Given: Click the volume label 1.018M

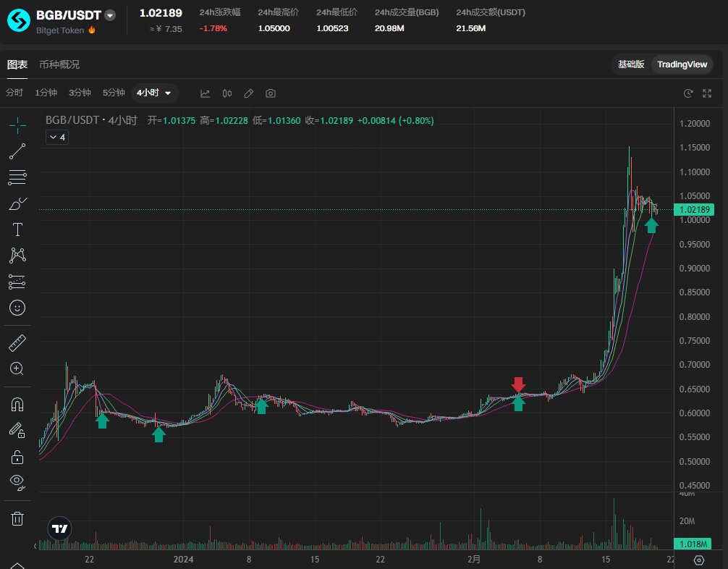Looking at the screenshot, I should (693, 544).
